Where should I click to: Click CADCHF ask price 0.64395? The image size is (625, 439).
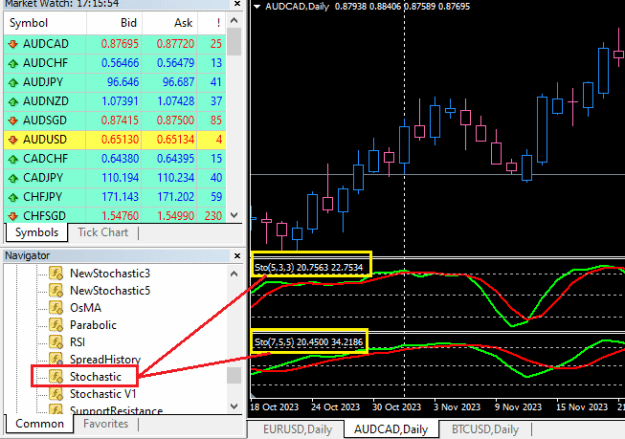pos(176,159)
